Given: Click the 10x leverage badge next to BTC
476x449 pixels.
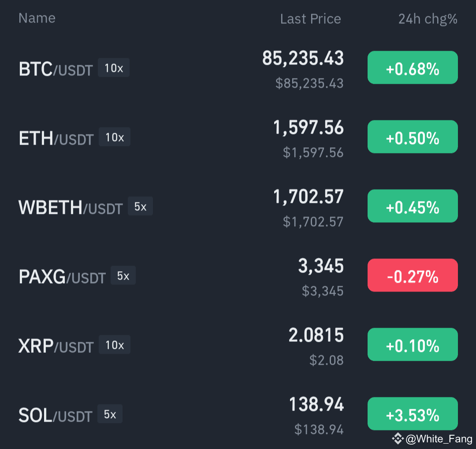Looking at the screenshot, I should 113,67.
